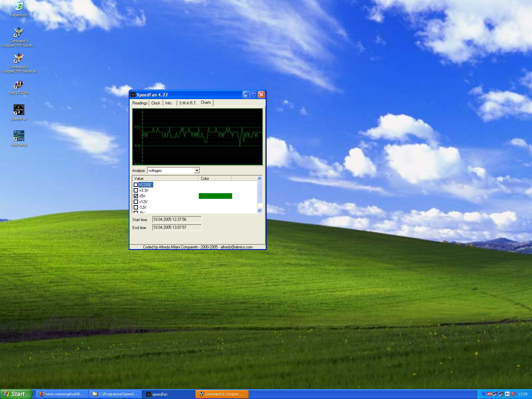The image size is (532, 399).
Task: Click the Value column header
Action: pyautogui.click(x=165, y=179)
